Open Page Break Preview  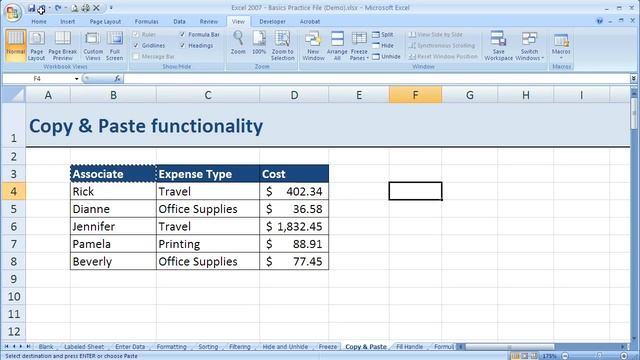coord(62,45)
